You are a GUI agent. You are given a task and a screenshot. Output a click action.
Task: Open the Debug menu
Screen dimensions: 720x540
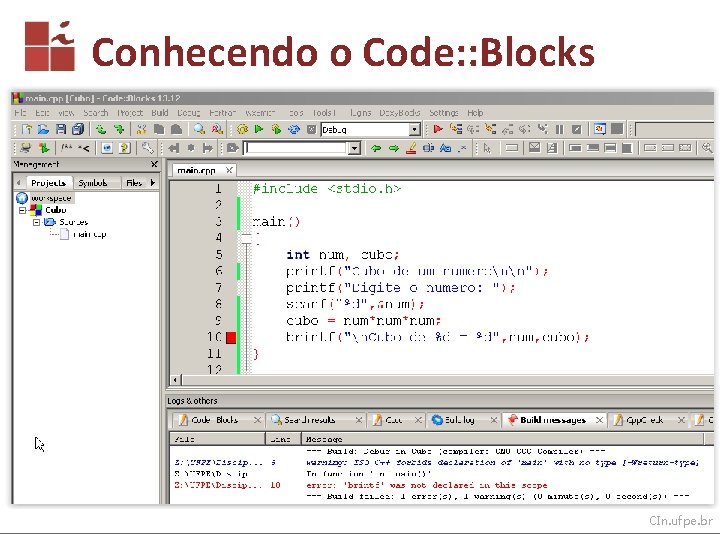[188, 113]
